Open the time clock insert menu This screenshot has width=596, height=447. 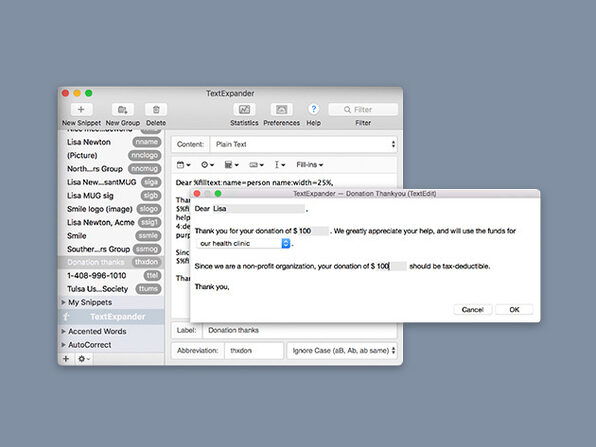pyautogui.click(x=208, y=165)
